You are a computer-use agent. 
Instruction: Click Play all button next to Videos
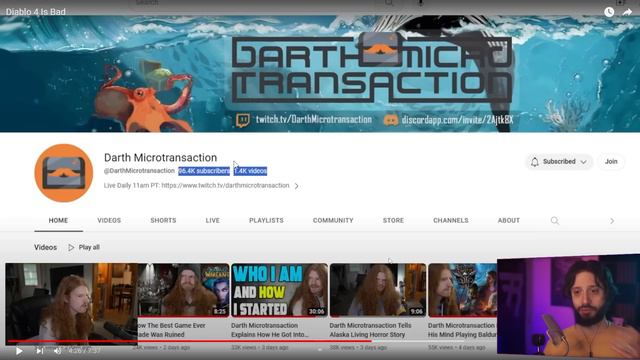pyautogui.click(x=84, y=247)
